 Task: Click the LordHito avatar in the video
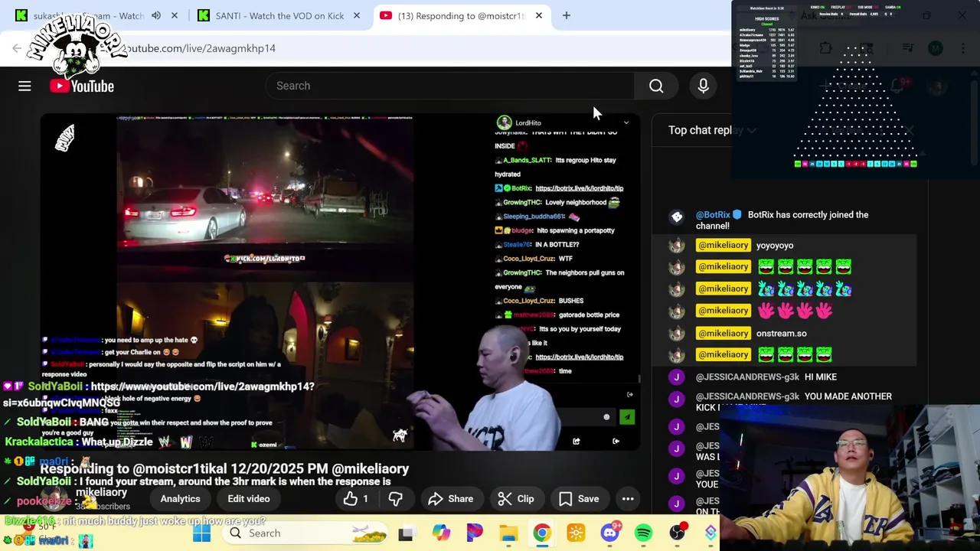(504, 122)
